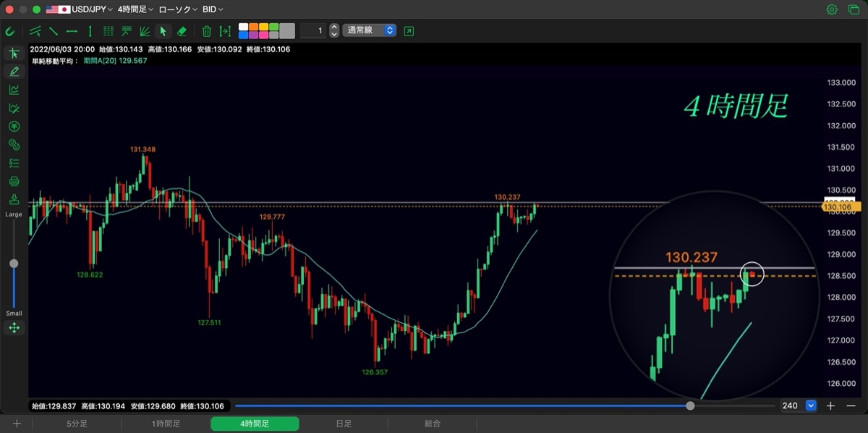Pick the orange color swatch
Image resolution: width=868 pixels, height=433 pixels.
(x=254, y=27)
